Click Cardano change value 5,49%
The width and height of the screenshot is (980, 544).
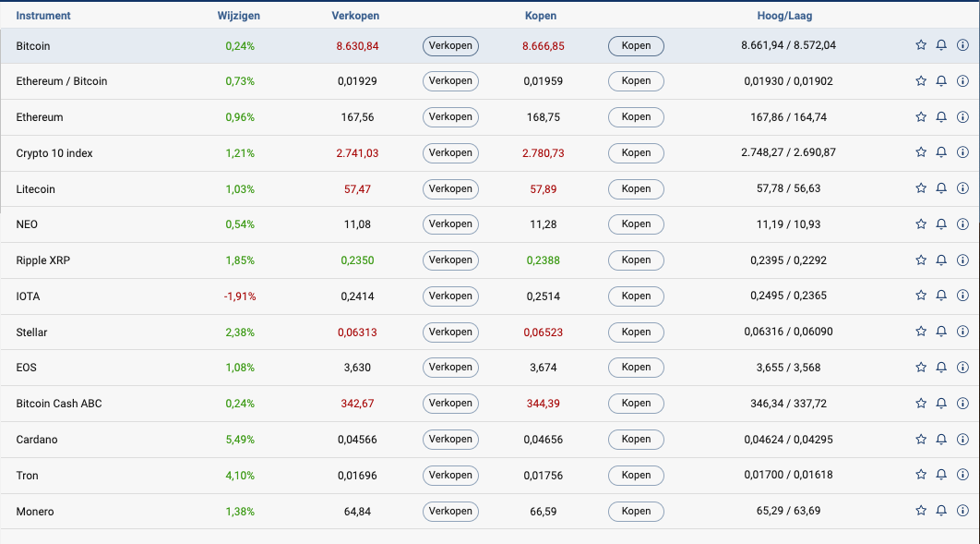pos(240,440)
